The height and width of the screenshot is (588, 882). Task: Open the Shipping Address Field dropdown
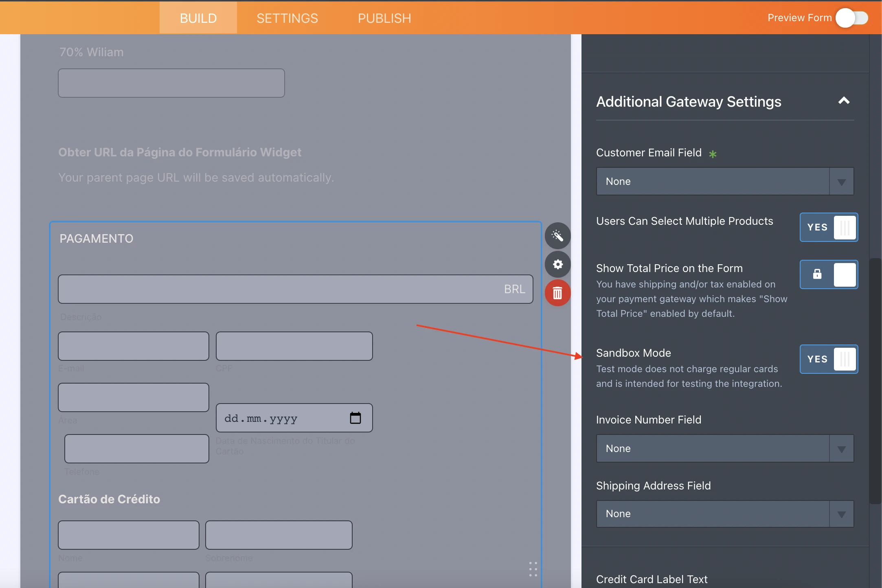coord(725,513)
